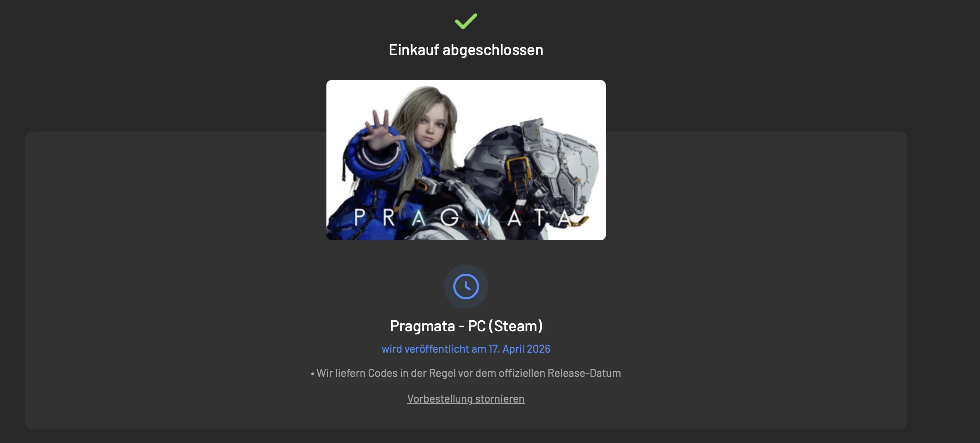Click the word "abgeschlossen" in the heading
The image size is (980, 443).
(x=493, y=50)
